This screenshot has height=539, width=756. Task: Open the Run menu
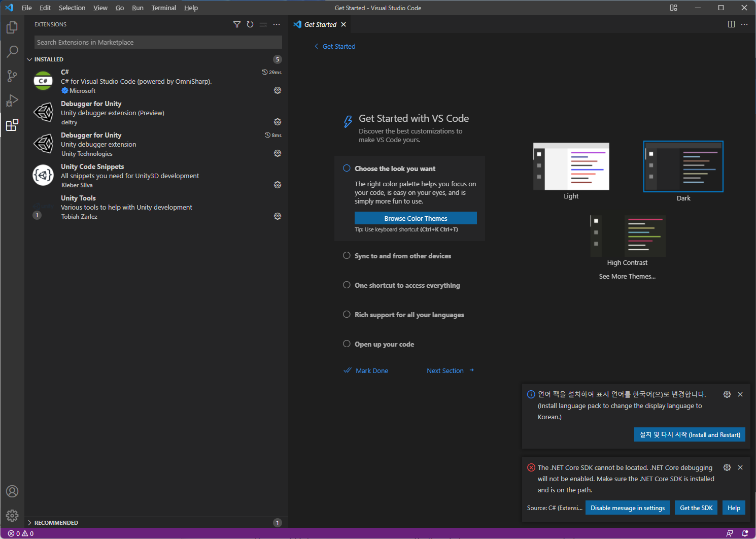pyautogui.click(x=138, y=8)
